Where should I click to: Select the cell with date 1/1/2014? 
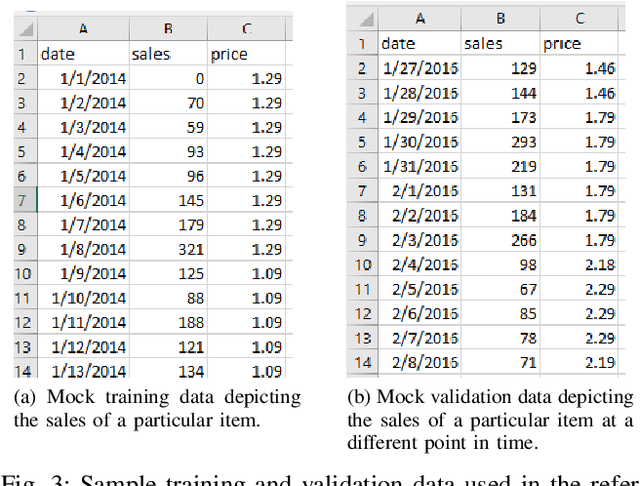pos(83,79)
